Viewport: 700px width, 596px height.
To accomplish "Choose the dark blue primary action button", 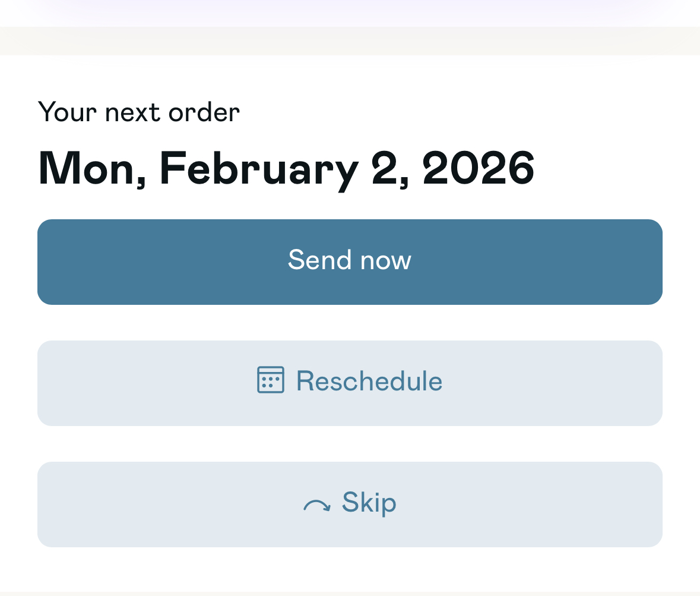I will point(350,261).
